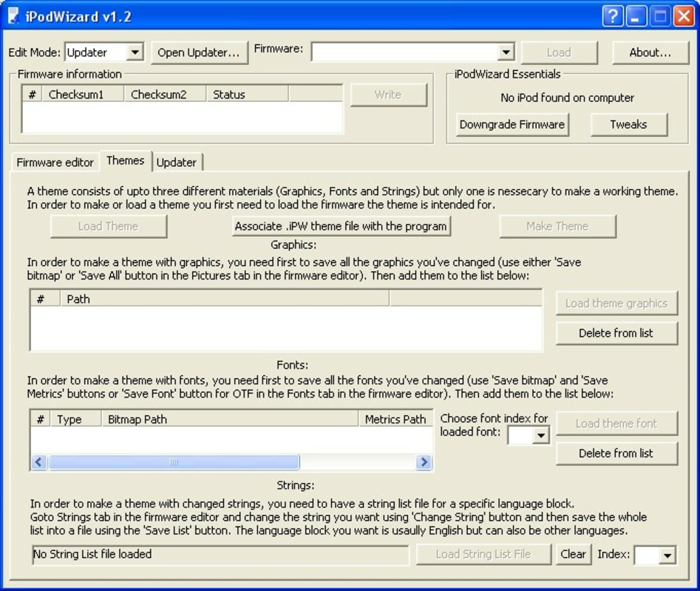700x591 pixels.
Task: Switch to the Firmware editor tab
Action: pos(54,162)
